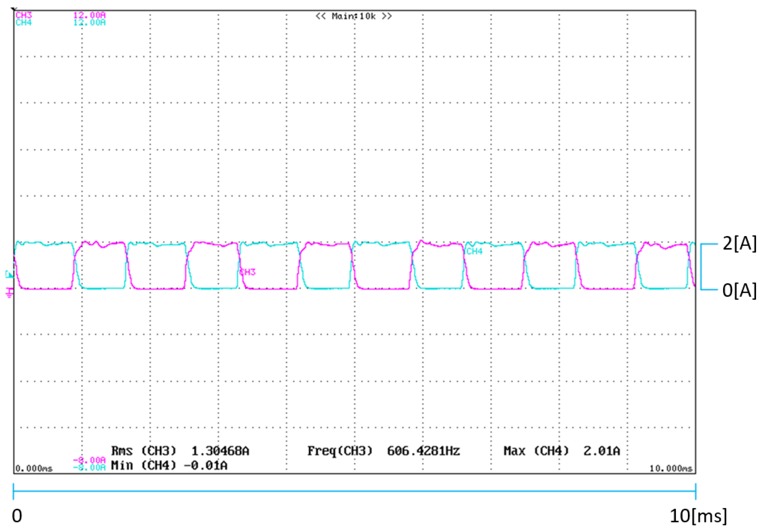Click the Min (CH4) -0.01A readout
Viewport: 761px width, 532px height.
[x=169, y=466]
